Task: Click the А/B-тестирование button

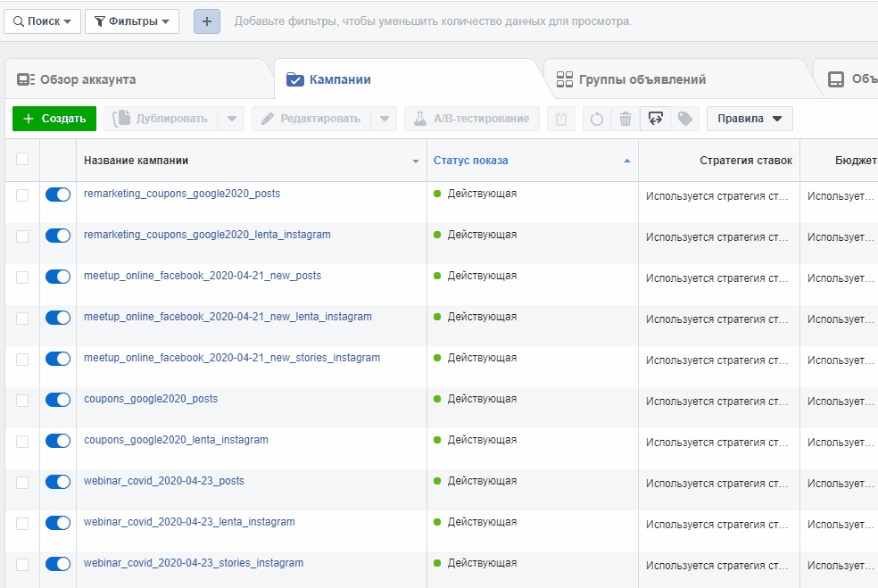Action: point(471,118)
